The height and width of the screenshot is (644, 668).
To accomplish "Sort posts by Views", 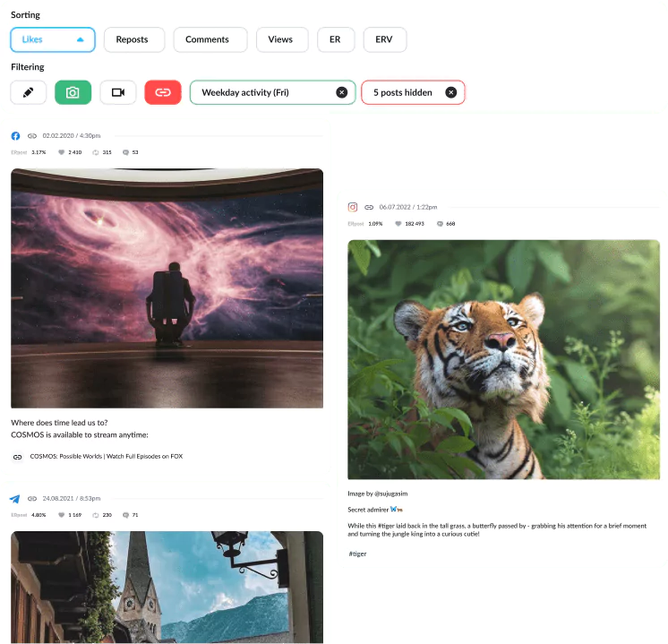I will [x=282, y=39].
